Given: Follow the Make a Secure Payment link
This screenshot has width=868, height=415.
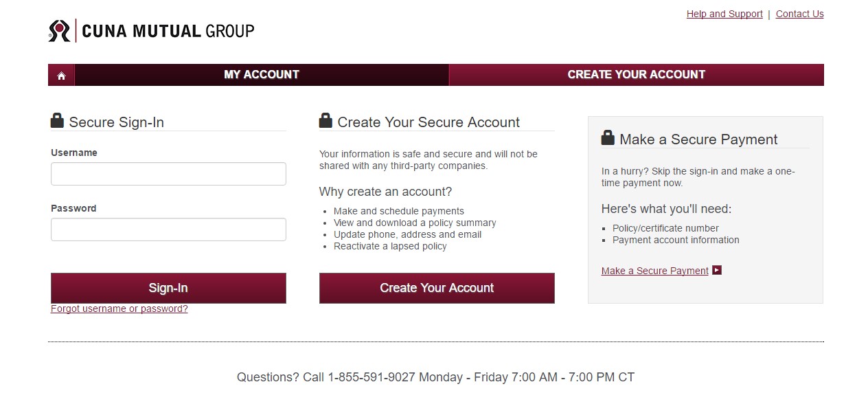Looking at the screenshot, I should click(654, 271).
